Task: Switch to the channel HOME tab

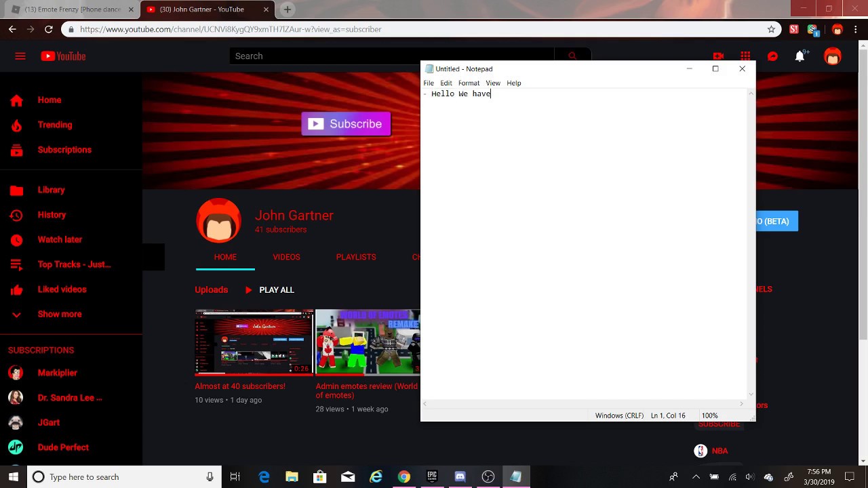Action: coord(225,257)
